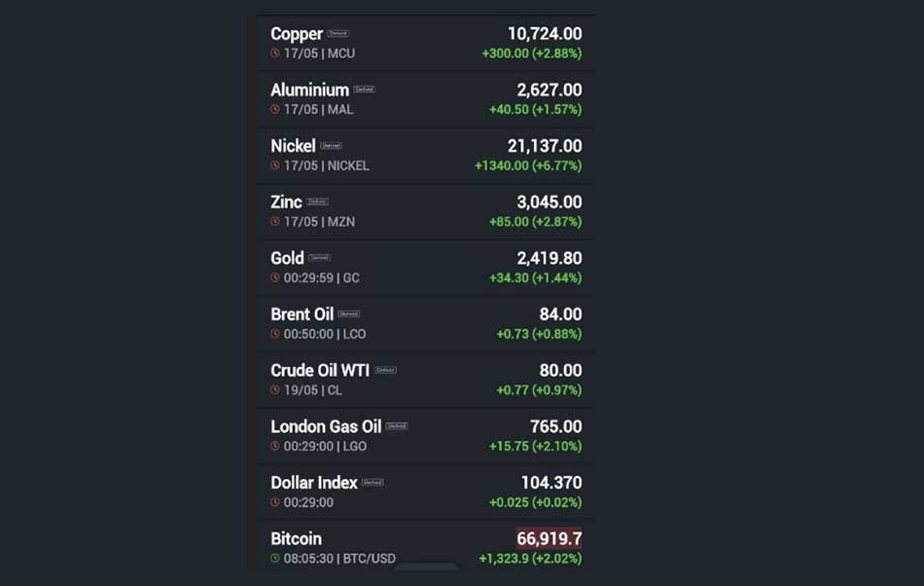This screenshot has width=924, height=586.
Task: Click the derived badge next to London Gas Oil
Action: 397,426
